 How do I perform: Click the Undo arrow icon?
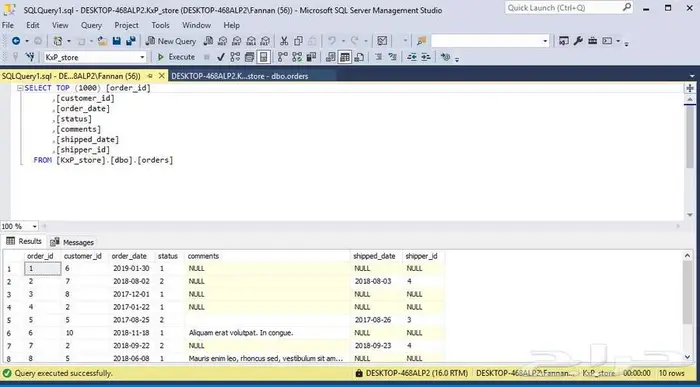pyautogui.click(x=332, y=41)
